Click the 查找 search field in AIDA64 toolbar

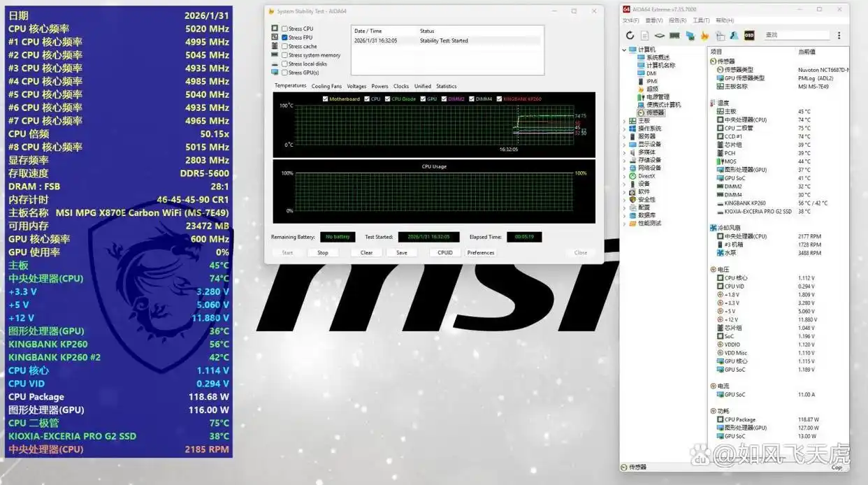pyautogui.click(x=797, y=34)
